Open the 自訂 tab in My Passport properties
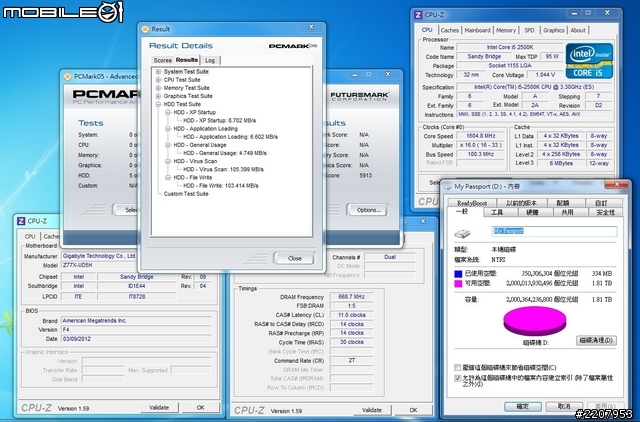This screenshot has width=640, height=422. [x=601, y=203]
